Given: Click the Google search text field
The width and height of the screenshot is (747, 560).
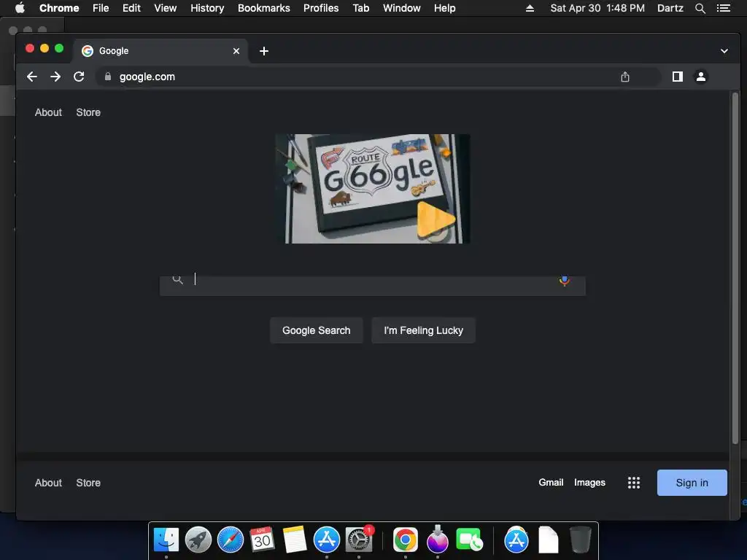Looking at the screenshot, I should click(373, 285).
